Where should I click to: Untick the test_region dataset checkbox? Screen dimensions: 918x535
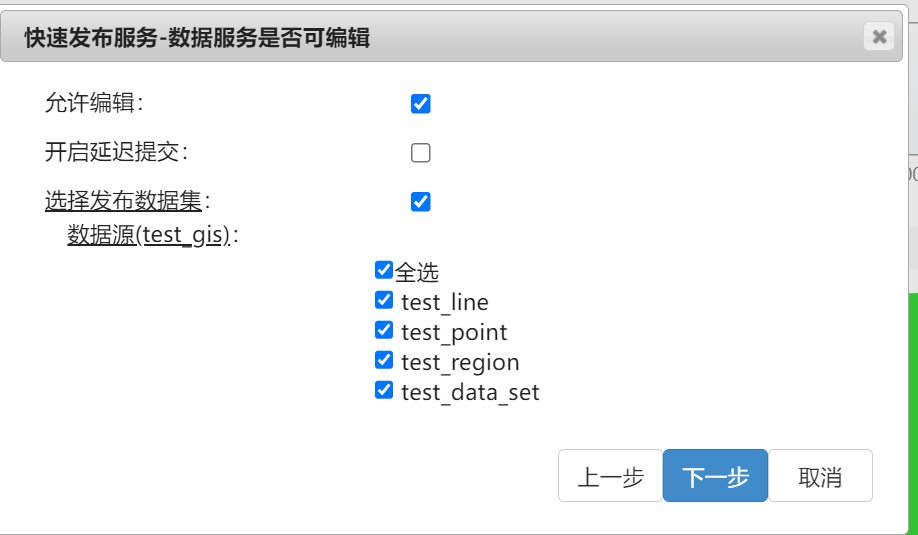(x=383, y=359)
